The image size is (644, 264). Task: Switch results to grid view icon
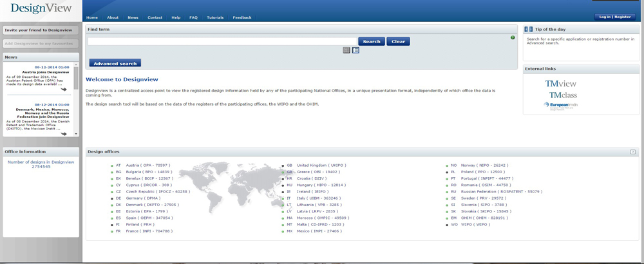(346, 50)
